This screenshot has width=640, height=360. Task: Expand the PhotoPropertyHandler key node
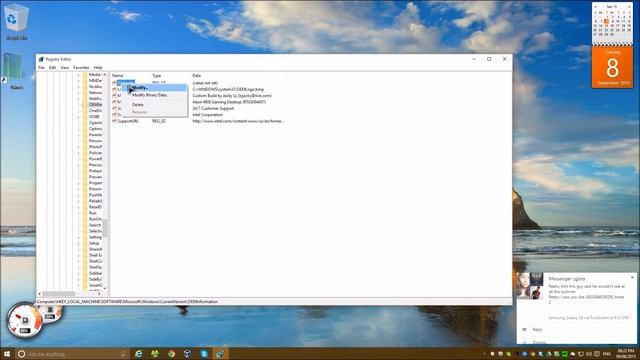click(x=79, y=147)
